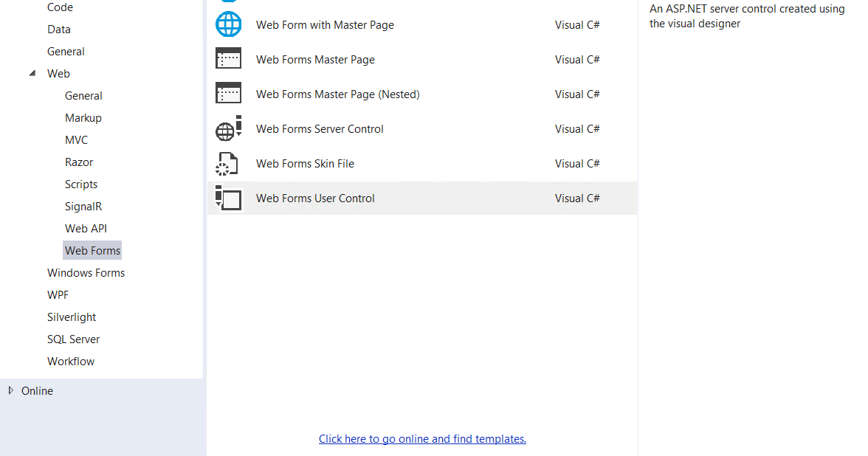Open the SQL Server category
Viewport: 868px width, 456px height.
73,339
